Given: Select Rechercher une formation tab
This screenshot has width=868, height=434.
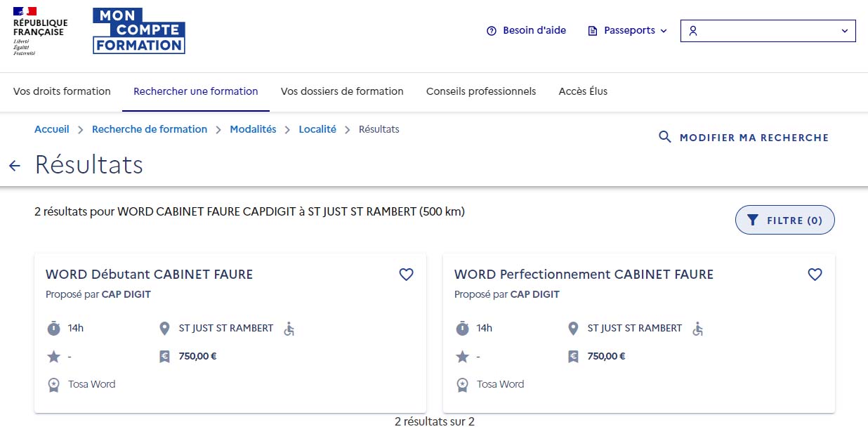Looking at the screenshot, I should coord(196,91).
